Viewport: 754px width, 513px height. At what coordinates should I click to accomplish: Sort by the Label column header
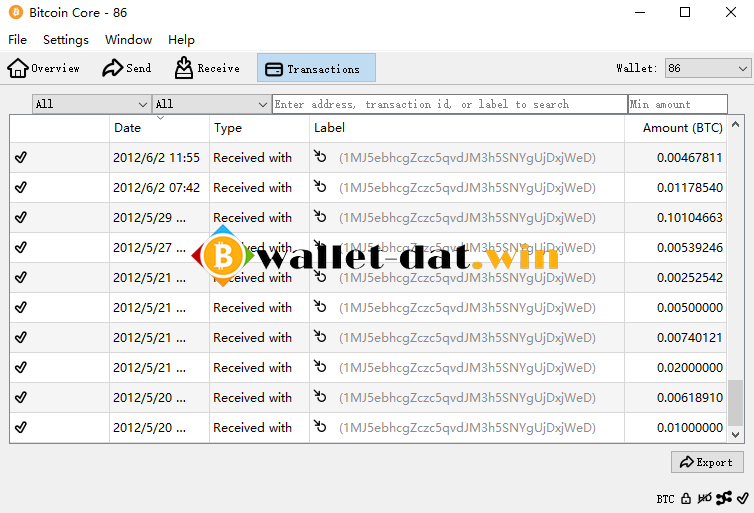click(x=466, y=128)
